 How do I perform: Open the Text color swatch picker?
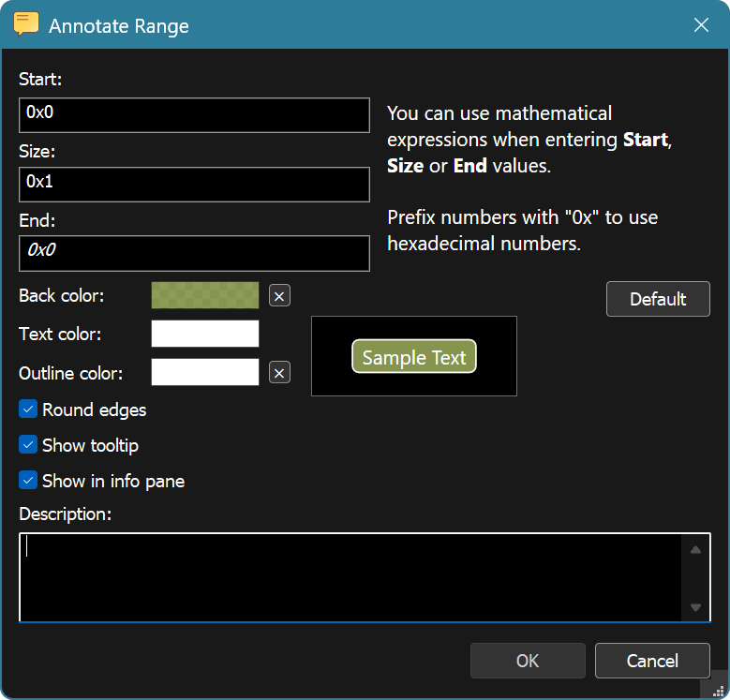[x=205, y=334]
